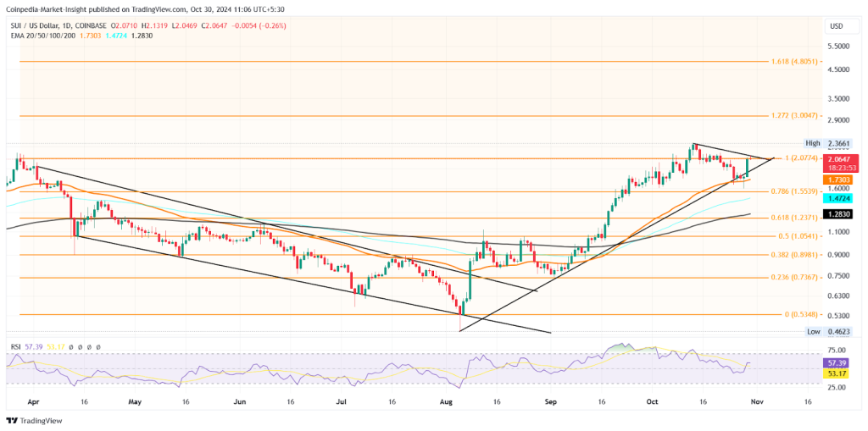Click the 1.618 (4.8051) Fibonacci label
Viewport: 868px width, 431px height.
click(x=794, y=62)
